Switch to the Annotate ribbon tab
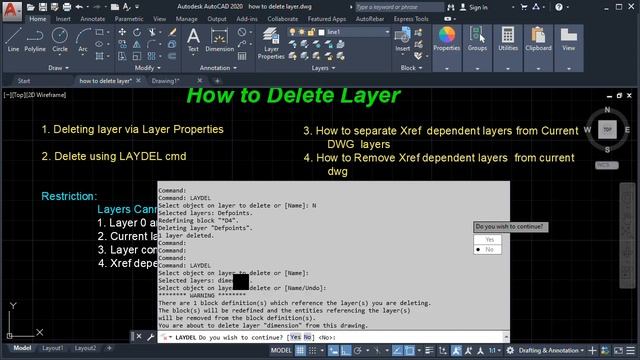The width and height of the screenshot is (640, 360). [92, 19]
